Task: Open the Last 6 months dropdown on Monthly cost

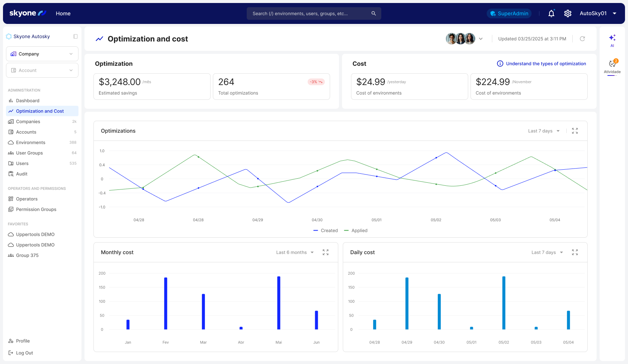Action: [294, 252]
